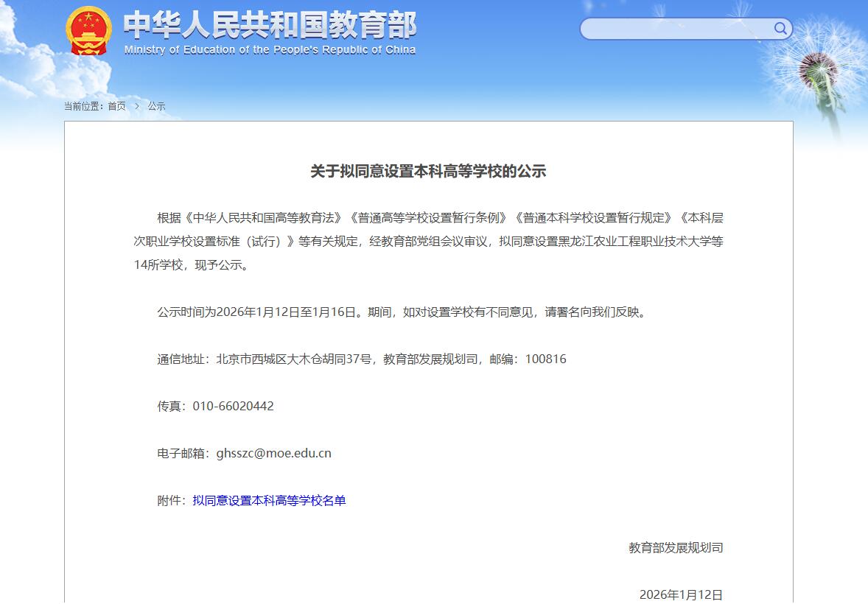Click the 公示时间 notice period paragraph

[x=403, y=312]
